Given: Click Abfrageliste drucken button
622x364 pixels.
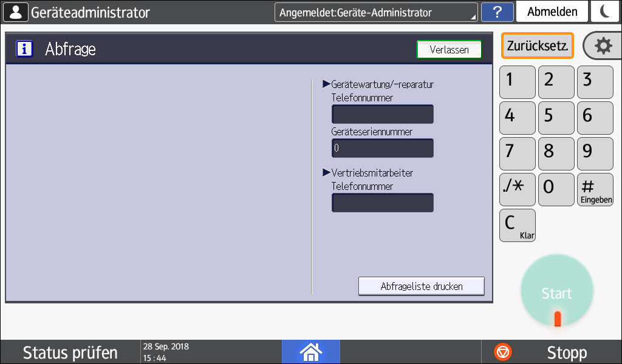Looking at the screenshot, I should 421,286.
